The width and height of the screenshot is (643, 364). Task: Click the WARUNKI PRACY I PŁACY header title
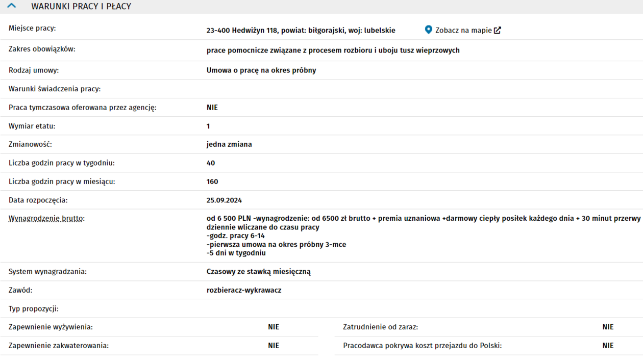pyautogui.click(x=81, y=7)
